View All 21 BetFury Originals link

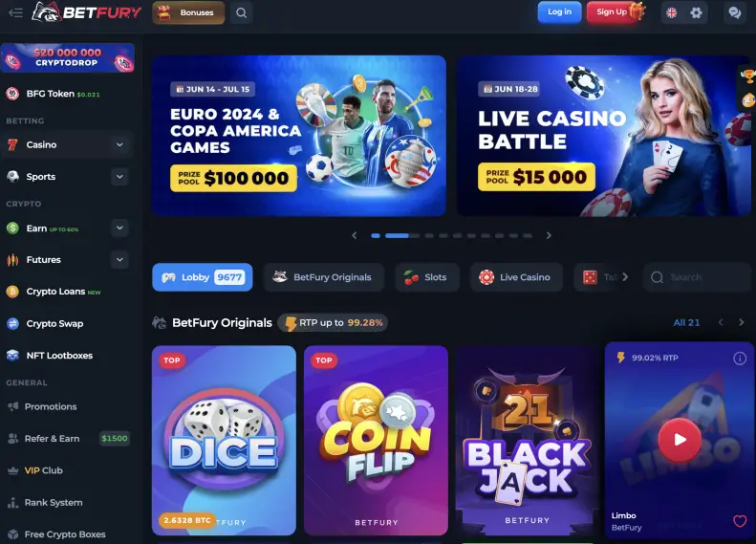pyautogui.click(x=686, y=322)
